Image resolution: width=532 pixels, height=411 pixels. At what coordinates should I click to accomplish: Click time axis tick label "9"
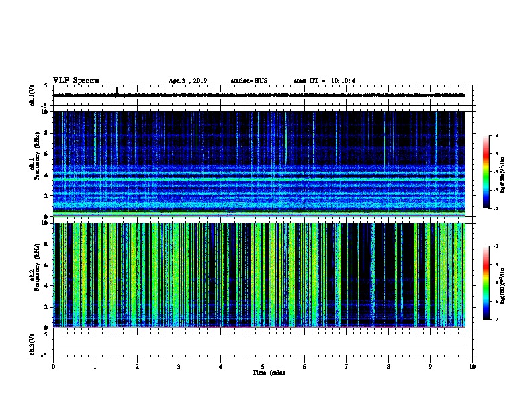click(430, 367)
